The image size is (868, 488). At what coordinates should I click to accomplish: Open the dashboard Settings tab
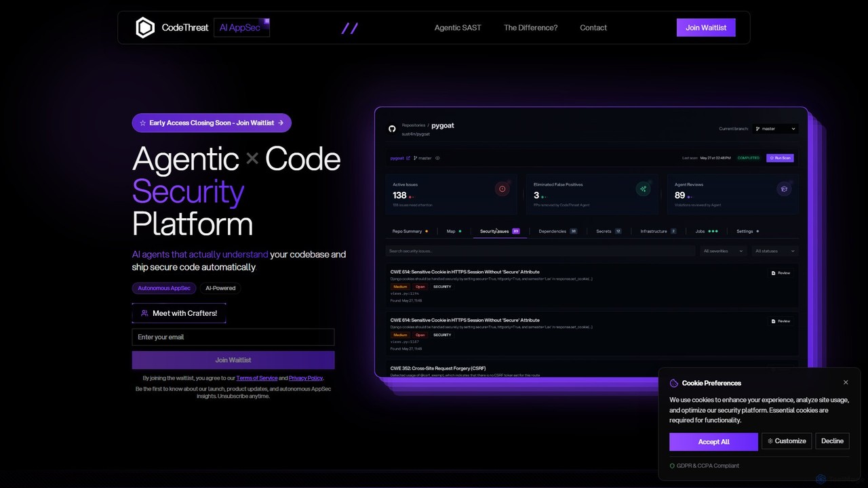tap(747, 231)
